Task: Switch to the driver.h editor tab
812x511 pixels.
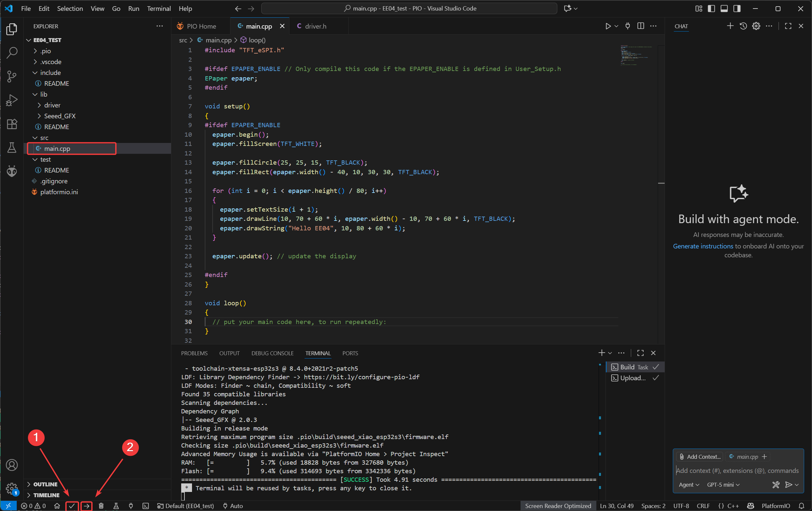Action: pos(315,26)
